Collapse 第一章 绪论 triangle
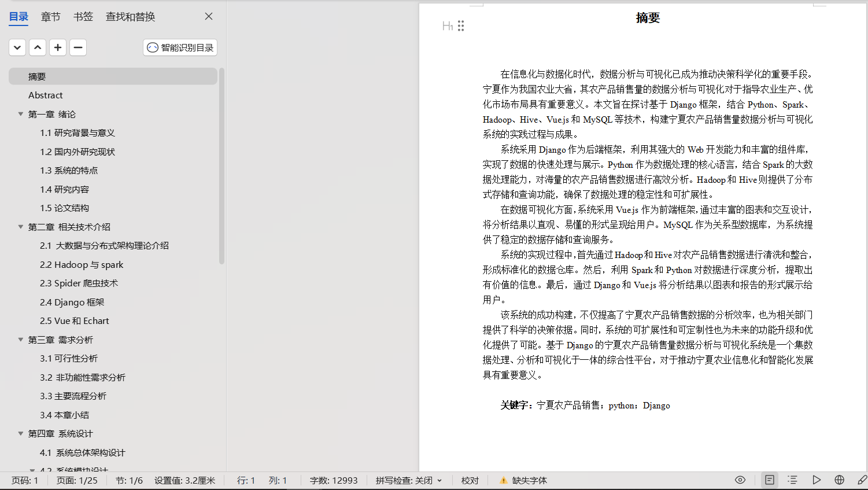The image size is (868, 490). point(21,114)
